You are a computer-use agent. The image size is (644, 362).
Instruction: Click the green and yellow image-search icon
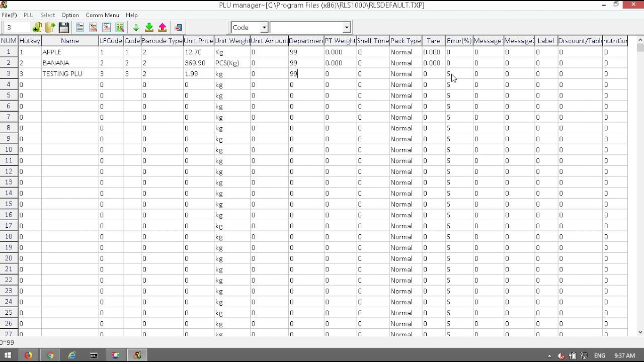(x=120, y=28)
